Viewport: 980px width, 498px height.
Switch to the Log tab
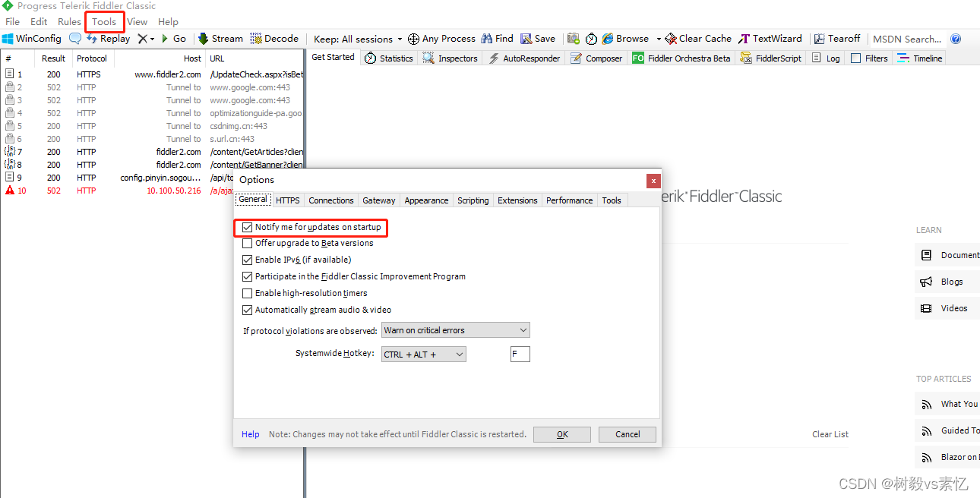826,58
